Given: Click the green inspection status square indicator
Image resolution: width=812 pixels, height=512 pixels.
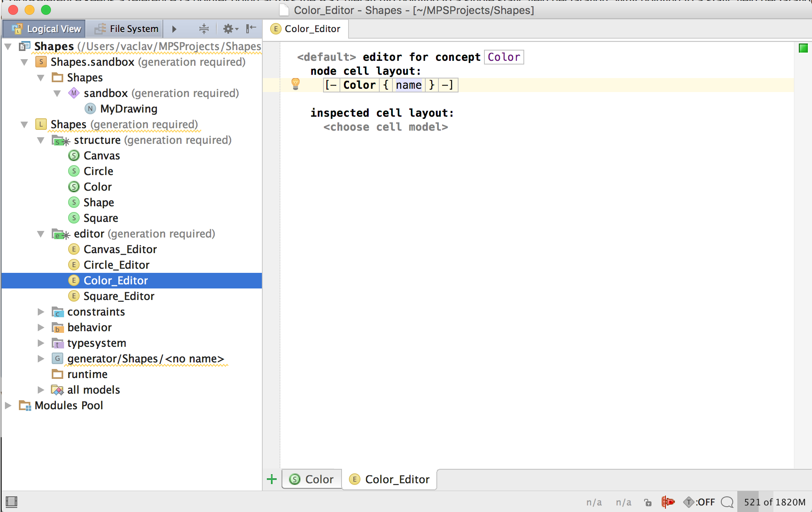Looking at the screenshot, I should coord(803,48).
